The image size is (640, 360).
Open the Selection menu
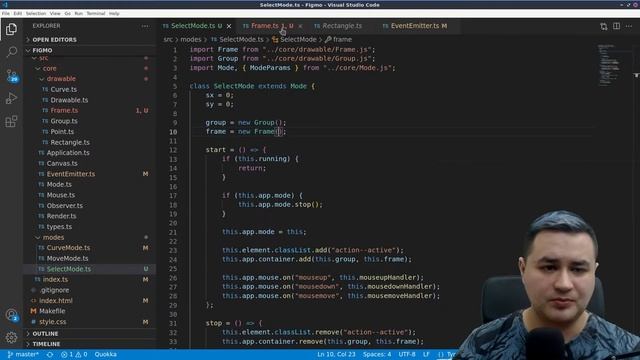[x=36, y=13]
